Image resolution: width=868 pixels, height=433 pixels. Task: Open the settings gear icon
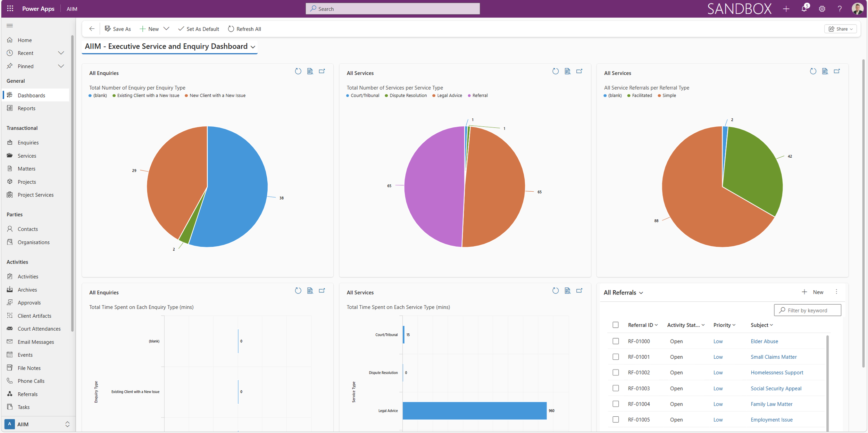[x=822, y=9]
